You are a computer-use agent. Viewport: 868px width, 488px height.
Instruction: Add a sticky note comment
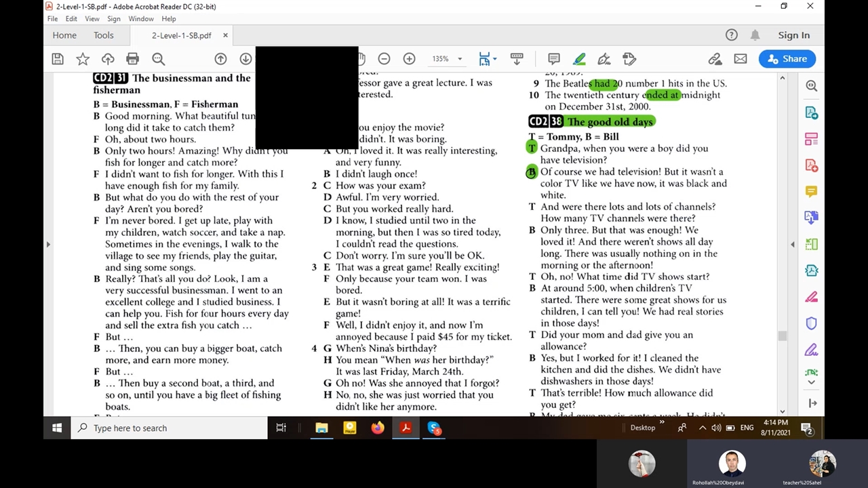(x=554, y=59)
